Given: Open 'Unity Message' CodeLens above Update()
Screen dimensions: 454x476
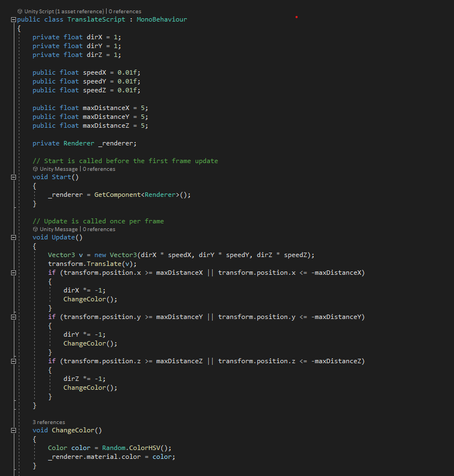Looking at the screenshot, I should [x=59, y=229].
